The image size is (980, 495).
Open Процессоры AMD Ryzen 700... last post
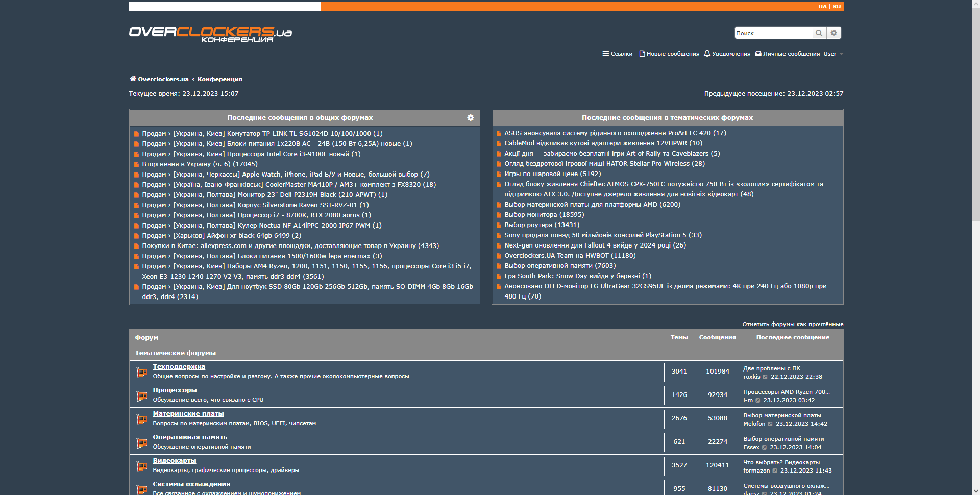[x=787, y=392]
